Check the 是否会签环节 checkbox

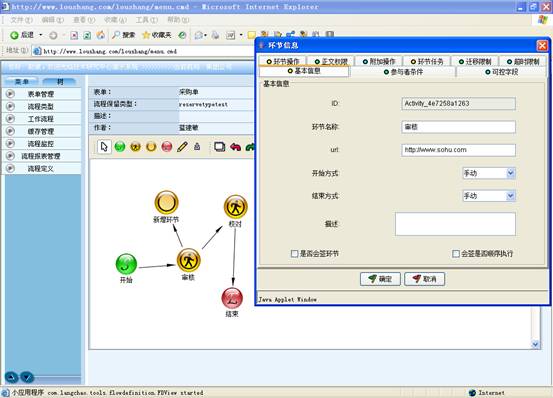tap(294, 253)
